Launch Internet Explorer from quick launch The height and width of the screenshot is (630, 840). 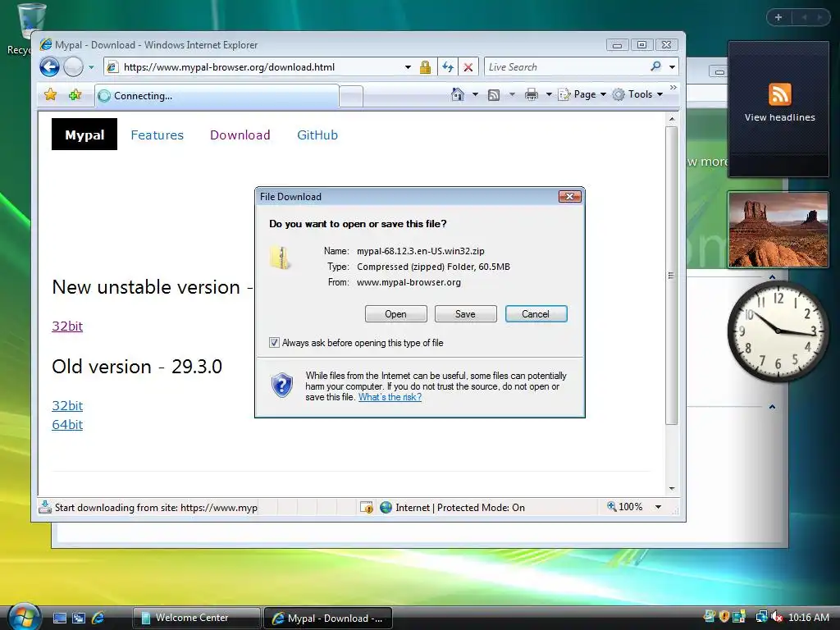point(98,619)
